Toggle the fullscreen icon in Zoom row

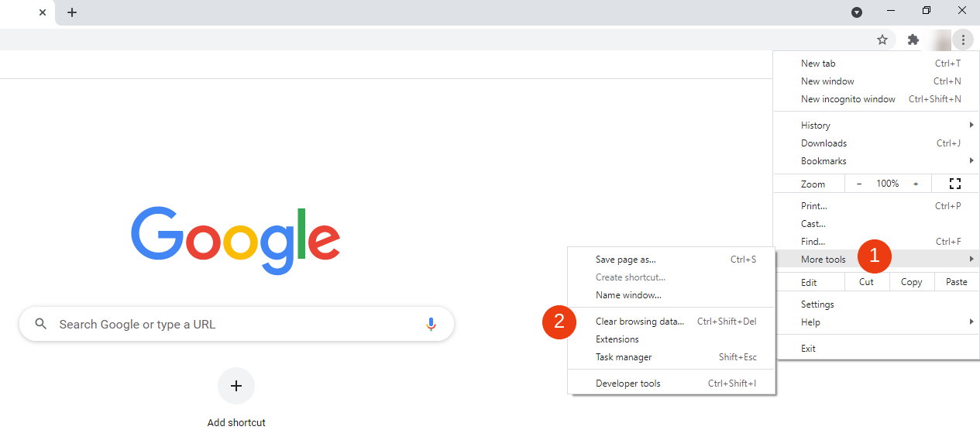click(x=954, y=184)
